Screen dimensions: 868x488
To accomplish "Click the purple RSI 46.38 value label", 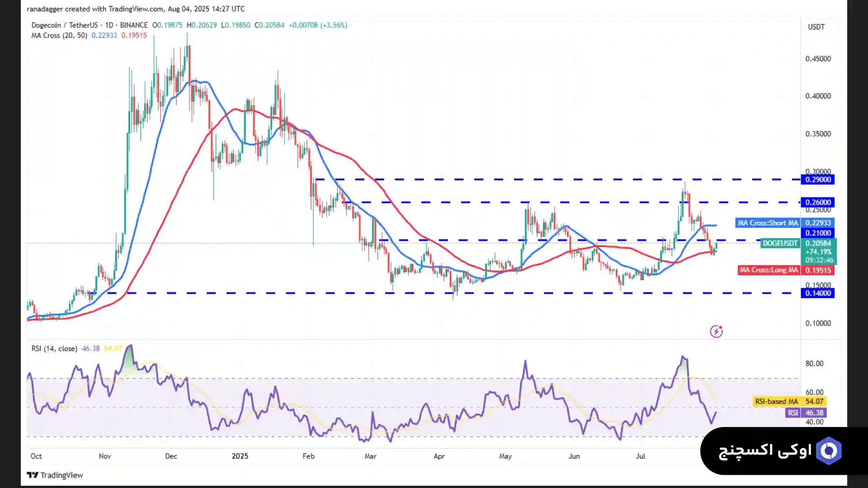I will 814,413.
